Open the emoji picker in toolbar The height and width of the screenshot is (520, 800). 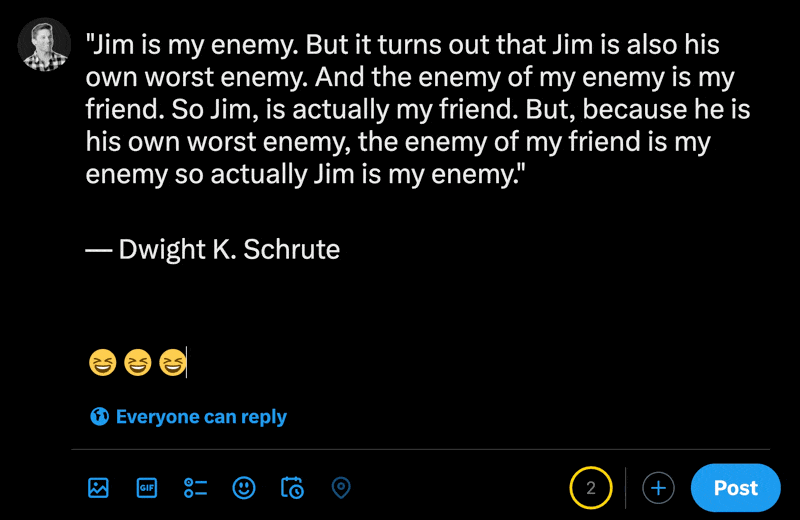point(244,488)
